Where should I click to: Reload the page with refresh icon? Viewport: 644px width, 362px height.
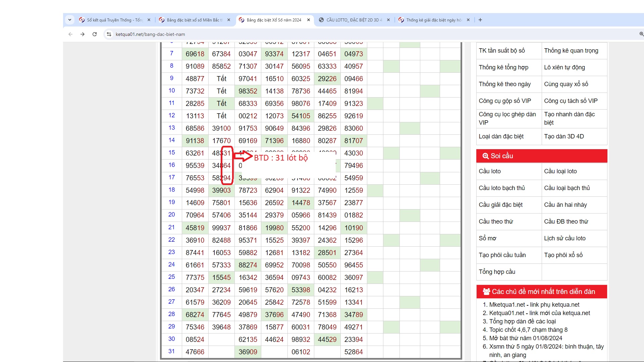pyautogui.click(x=95, y=34)
